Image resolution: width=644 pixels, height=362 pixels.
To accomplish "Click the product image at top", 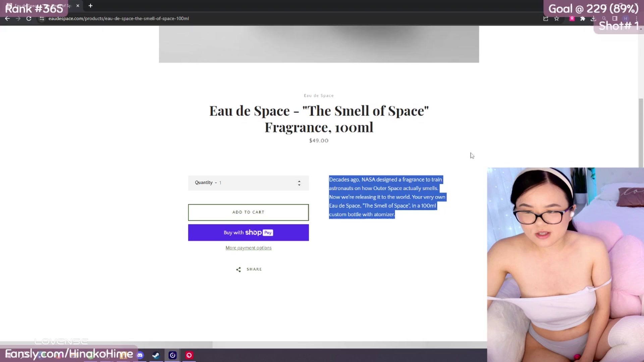I will [x=319, y=44].
